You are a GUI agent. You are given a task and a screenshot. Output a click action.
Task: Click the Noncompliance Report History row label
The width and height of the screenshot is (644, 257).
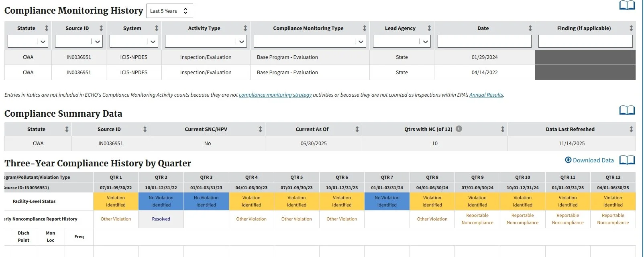tap(41, 219)
